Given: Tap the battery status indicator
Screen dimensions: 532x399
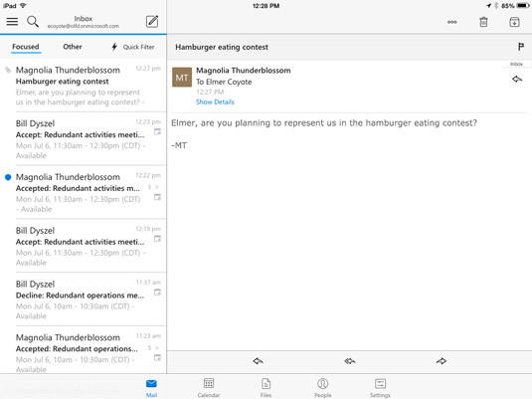Looking at the screenshot, I should point(522,5).
